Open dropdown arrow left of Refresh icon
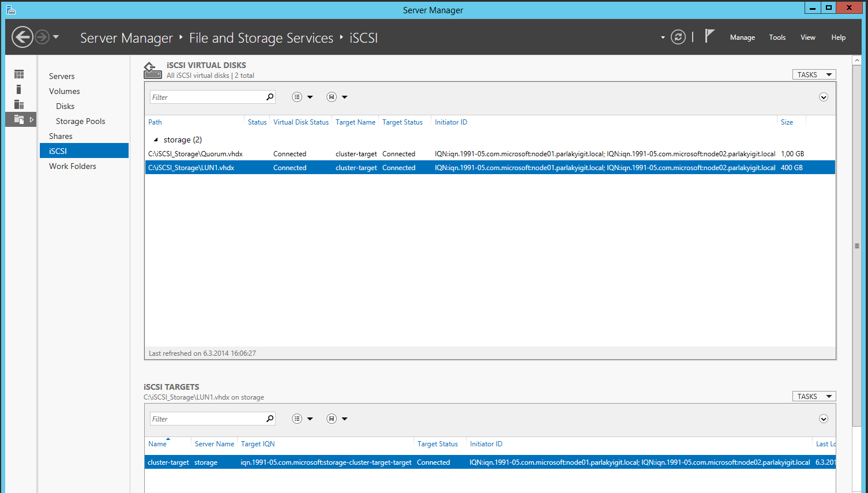Viewport: 868px width, 493px height. point(663,37)
